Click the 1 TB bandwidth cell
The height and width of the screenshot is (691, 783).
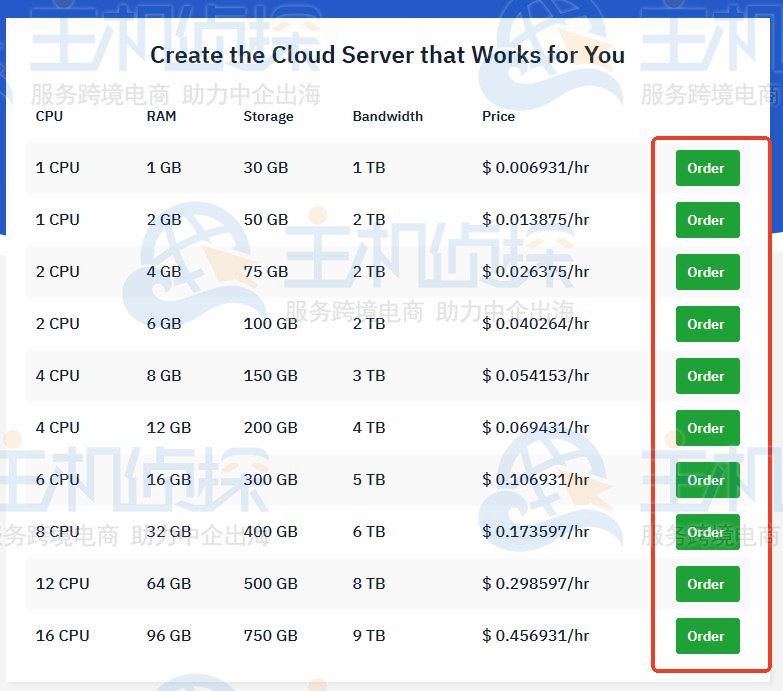369,168
